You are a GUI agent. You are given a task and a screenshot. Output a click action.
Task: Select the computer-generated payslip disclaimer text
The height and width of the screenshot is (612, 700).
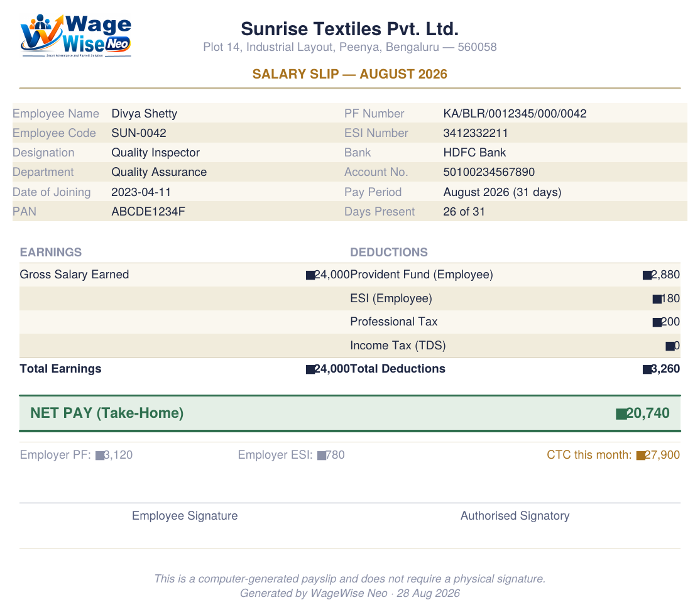pyautogui.click(x=349, y=579)
